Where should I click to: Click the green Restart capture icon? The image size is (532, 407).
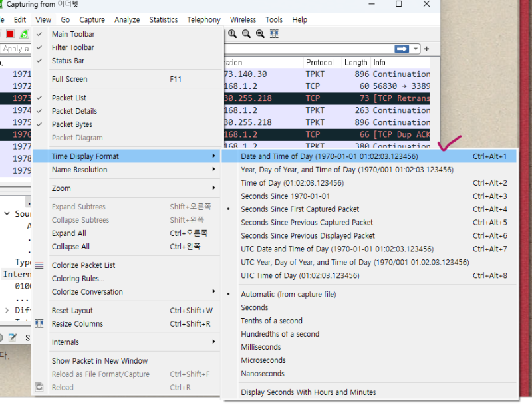tap(24, 34)
